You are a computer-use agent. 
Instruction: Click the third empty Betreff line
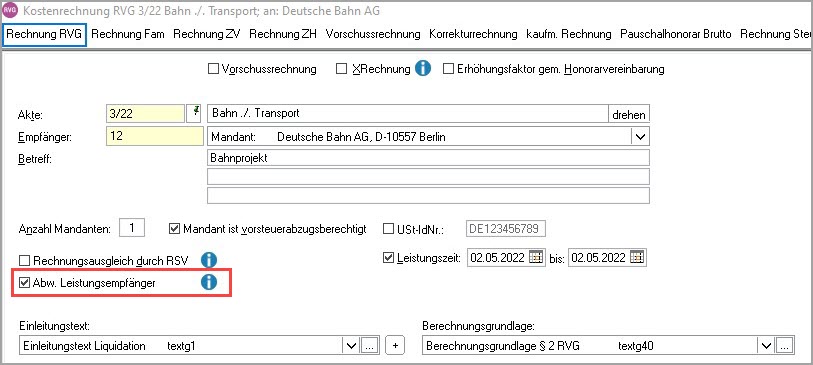point(428,195)
